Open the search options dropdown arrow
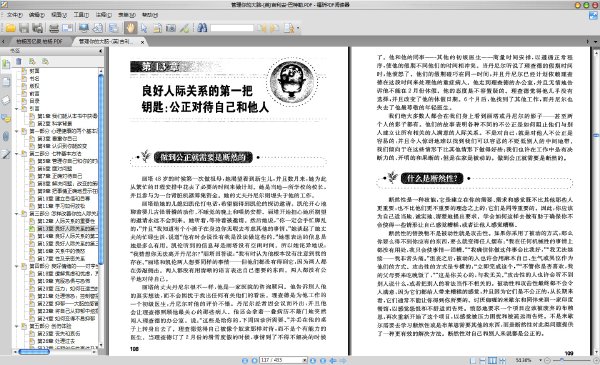 (298, 28)
